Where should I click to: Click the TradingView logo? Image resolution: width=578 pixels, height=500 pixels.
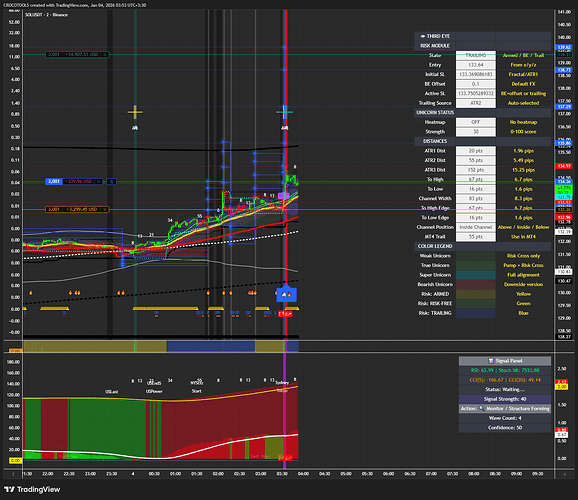32,489
